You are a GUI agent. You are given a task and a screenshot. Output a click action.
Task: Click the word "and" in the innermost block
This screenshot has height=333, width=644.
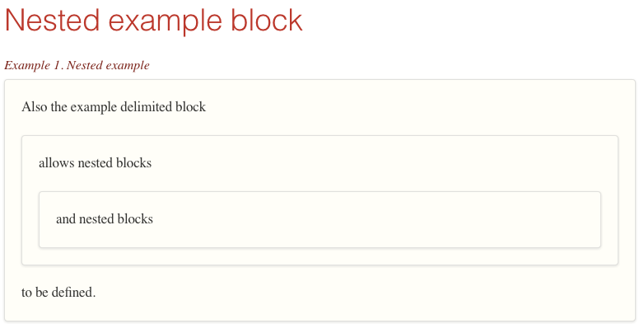[x=66, y=219]
